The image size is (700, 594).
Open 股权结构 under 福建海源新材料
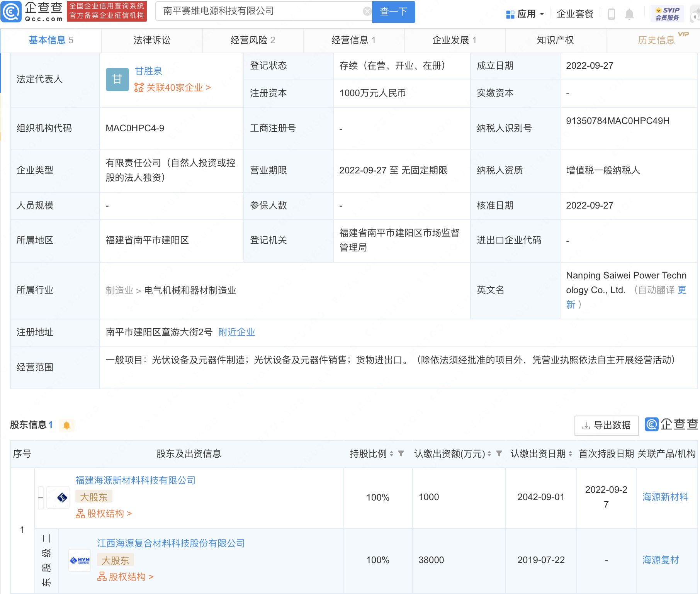[x=104, y=514]
